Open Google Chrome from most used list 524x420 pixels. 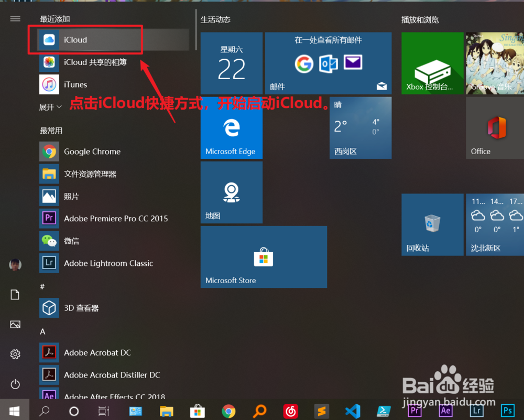[114, 152]
